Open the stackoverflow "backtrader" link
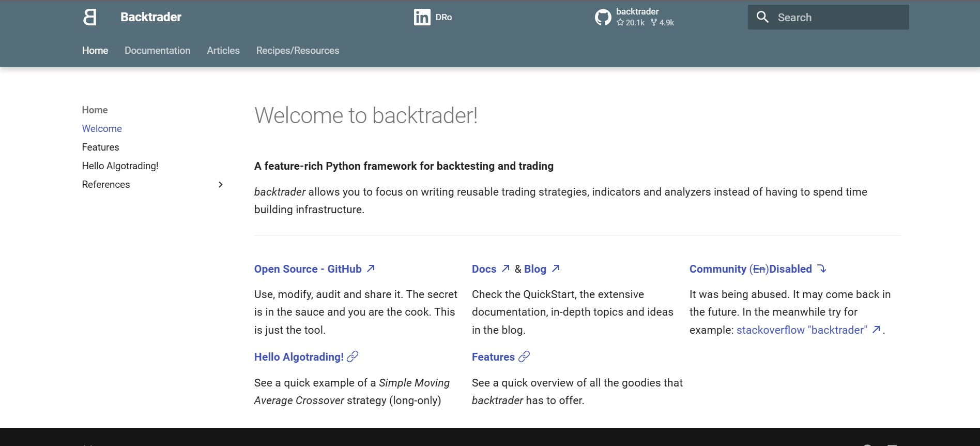The width and height of the screenshot is (980, 446). click(802, 330)
